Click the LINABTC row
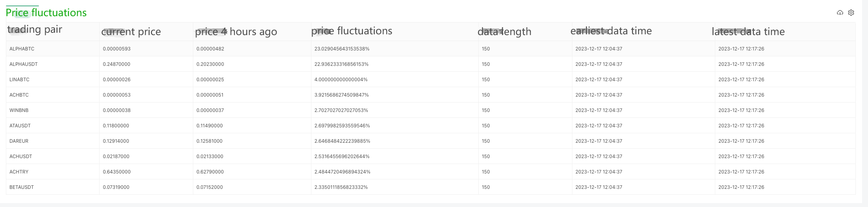 pos(20,80)
